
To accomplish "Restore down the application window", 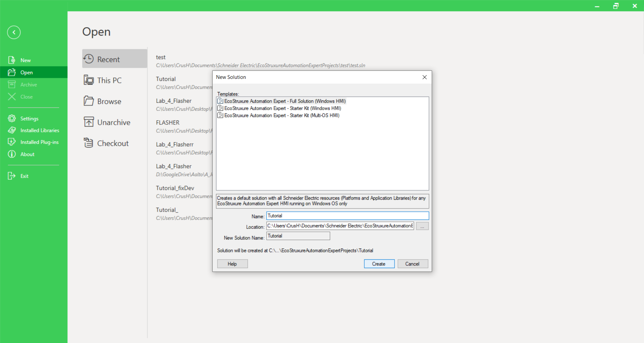I will point(616,6).
